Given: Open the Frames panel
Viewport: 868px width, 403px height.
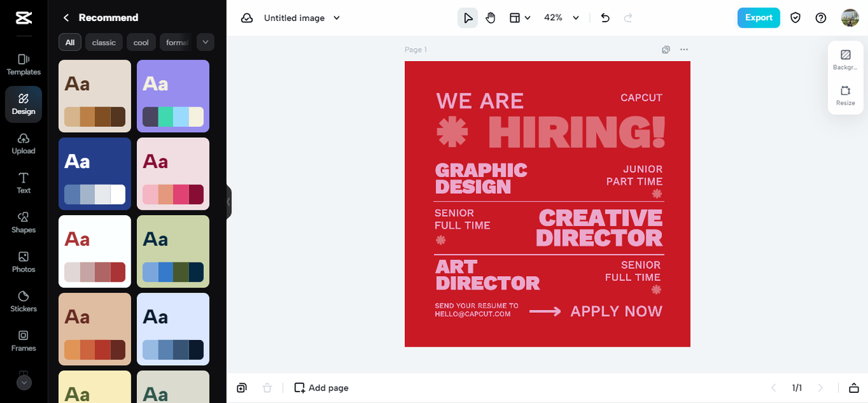Looking at the screenshot, I should [24, 340].
